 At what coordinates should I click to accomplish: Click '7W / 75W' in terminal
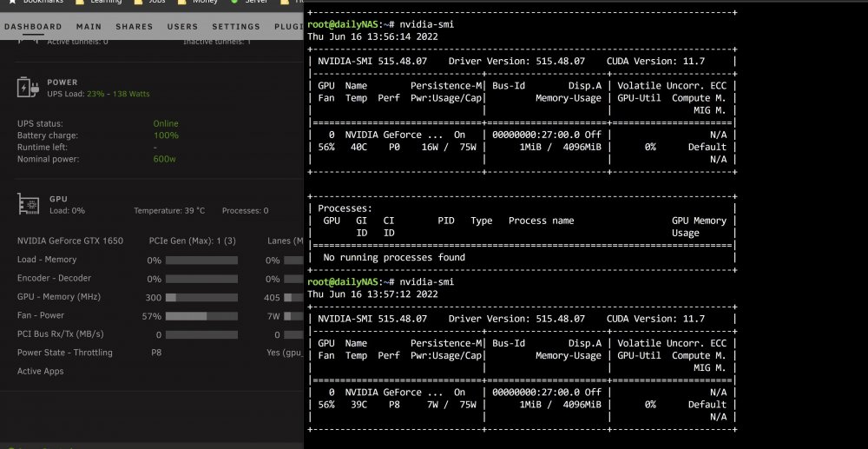click(x=451, y=405)
